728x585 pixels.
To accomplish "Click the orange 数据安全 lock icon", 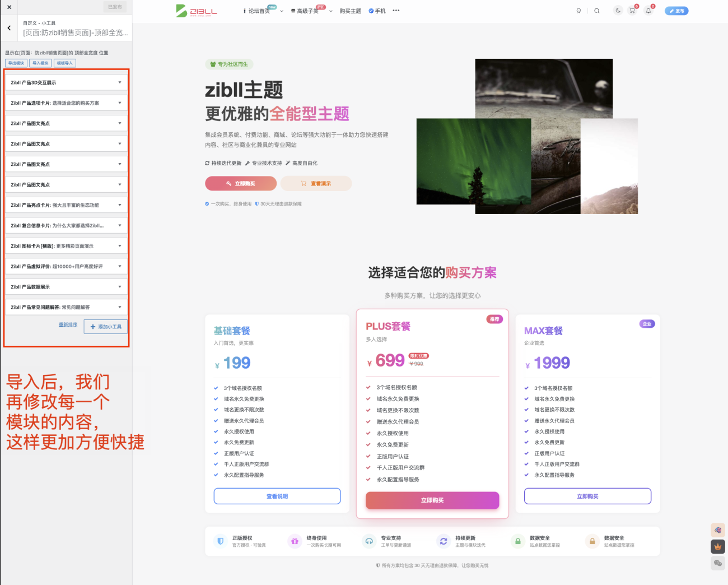I will pyautogui.click(x=592, y=541).
